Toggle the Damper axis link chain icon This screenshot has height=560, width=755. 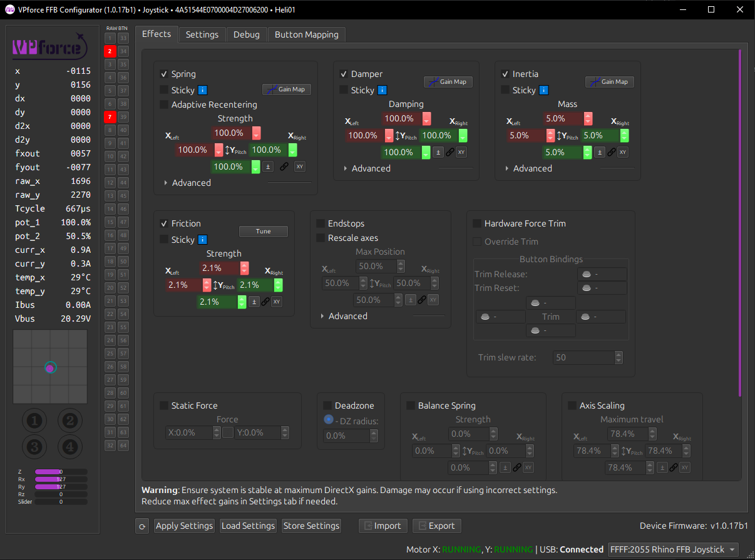[450, 152]
